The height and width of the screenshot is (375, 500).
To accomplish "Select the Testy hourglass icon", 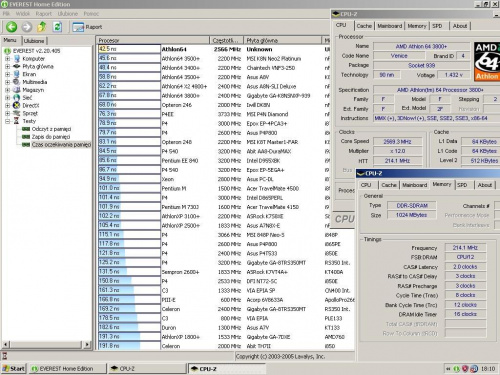I will pos(16,121).
